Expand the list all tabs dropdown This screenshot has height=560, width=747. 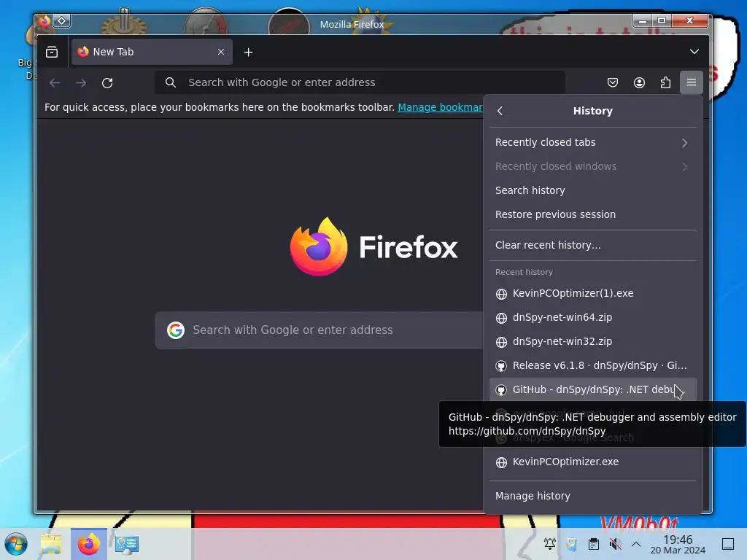[694, 52]
